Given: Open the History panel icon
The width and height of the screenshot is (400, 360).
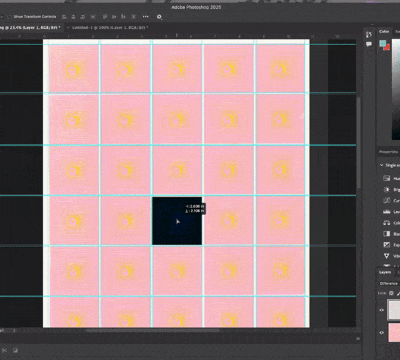Looking at the screenshot, I should 369,35.
